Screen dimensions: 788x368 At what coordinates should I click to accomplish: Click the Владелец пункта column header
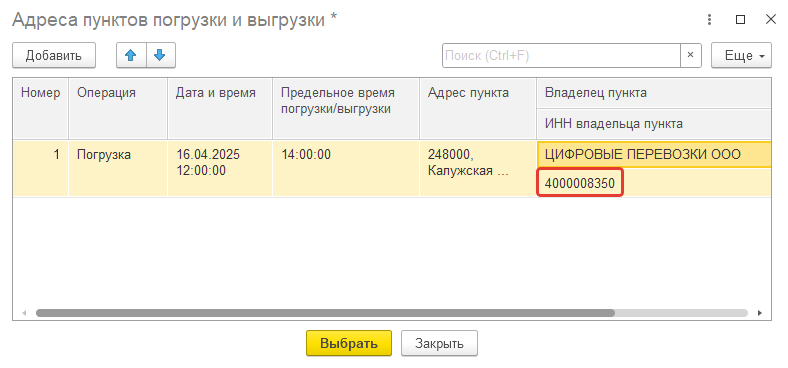point(654,93)
